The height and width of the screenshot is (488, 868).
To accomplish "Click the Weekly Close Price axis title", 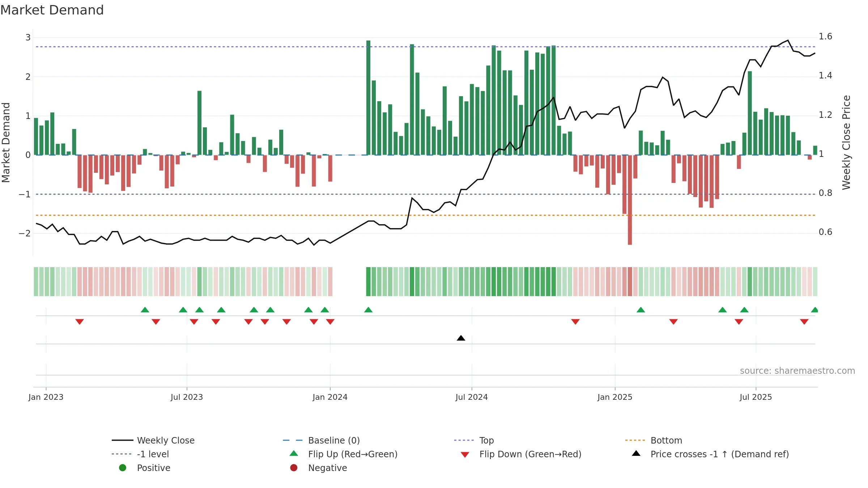I will click(846, 142).
